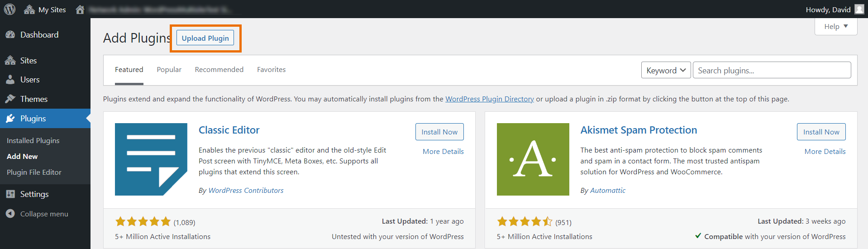Click the Akismet (951) rating count
868x249 pixels.
563,222
